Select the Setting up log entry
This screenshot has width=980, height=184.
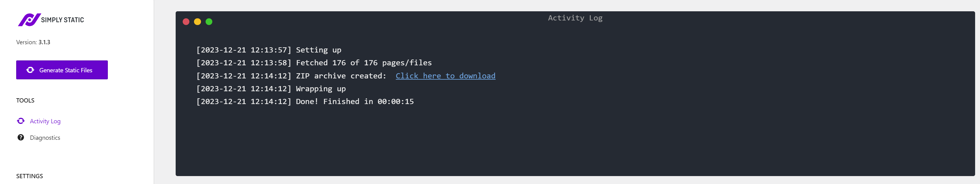coord(269,50)
